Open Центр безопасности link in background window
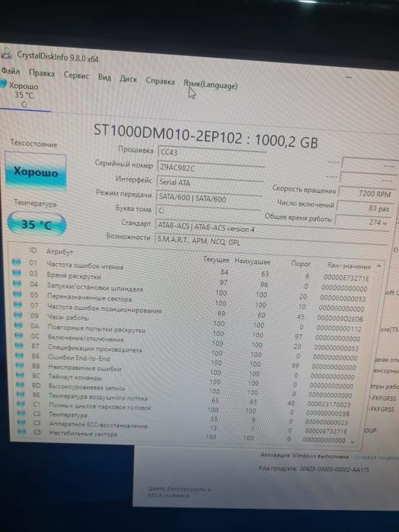The width and height of the screenshot is (399, 532). click(179, 492)
